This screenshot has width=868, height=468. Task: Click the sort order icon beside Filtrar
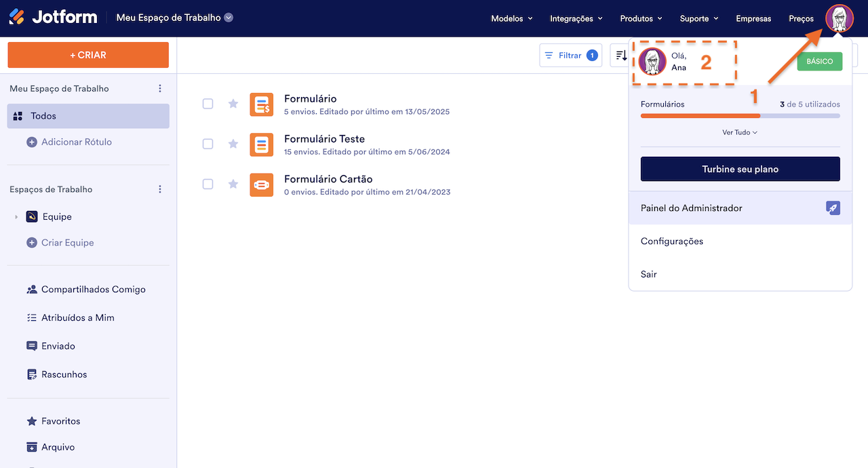click(621, 54)
